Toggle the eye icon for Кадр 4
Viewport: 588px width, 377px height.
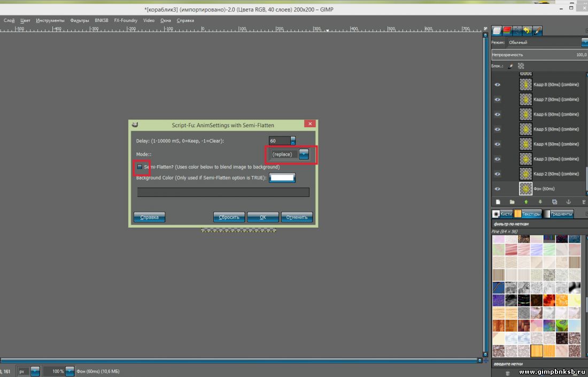click(497, 144)
